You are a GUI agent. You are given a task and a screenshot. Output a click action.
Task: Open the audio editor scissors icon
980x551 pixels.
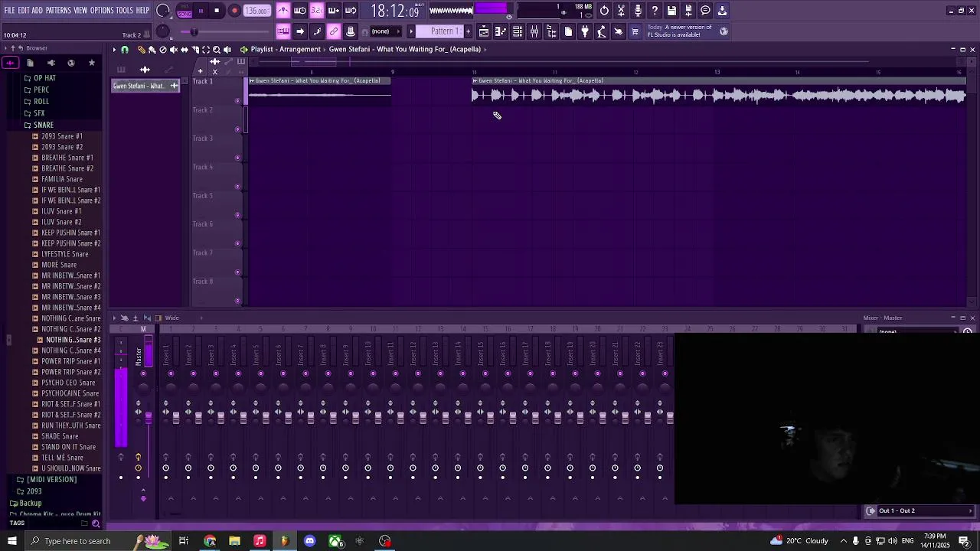621,11
